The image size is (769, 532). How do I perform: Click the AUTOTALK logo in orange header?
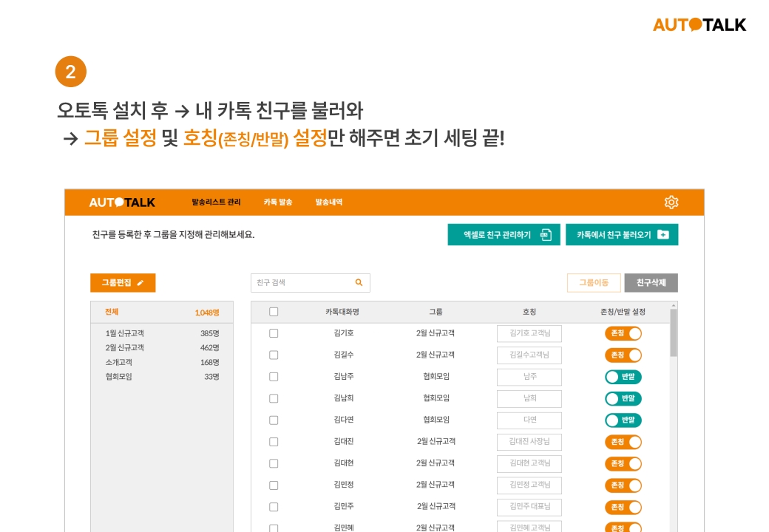pyautogui.click(x=122, y=202)
